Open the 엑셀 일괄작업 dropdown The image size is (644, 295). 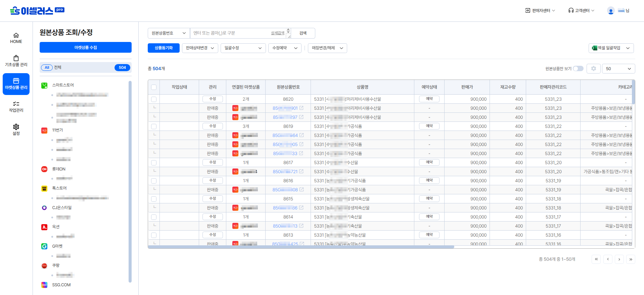[611, 48]
